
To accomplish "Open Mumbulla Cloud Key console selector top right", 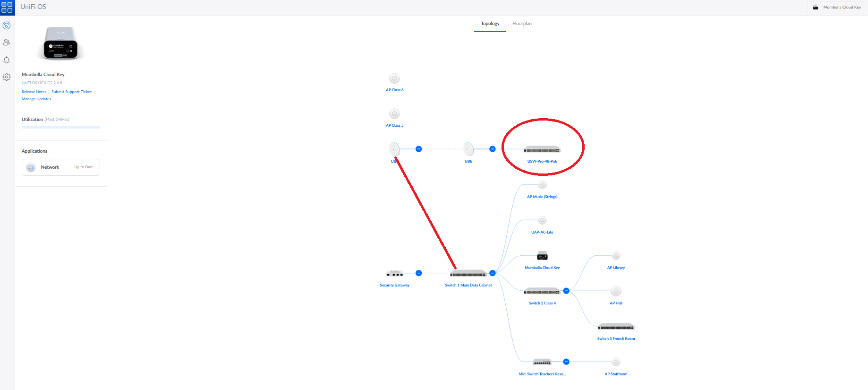I will [x=836, y=7].
